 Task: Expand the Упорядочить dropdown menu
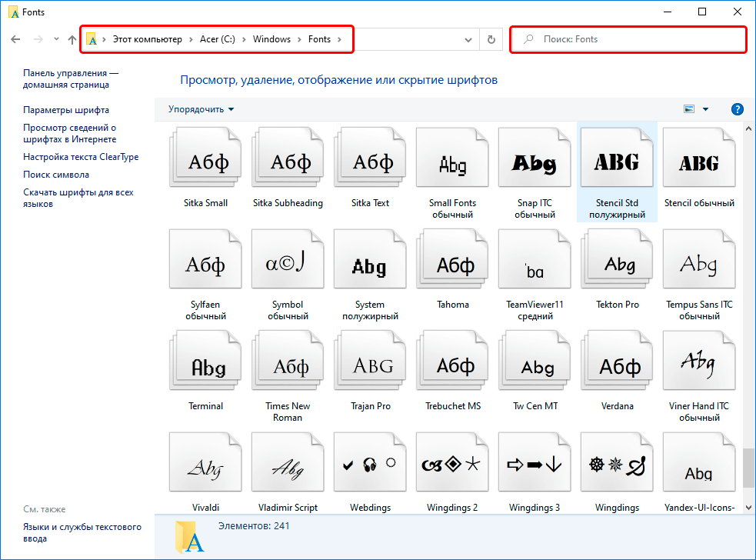pos(201,109)
